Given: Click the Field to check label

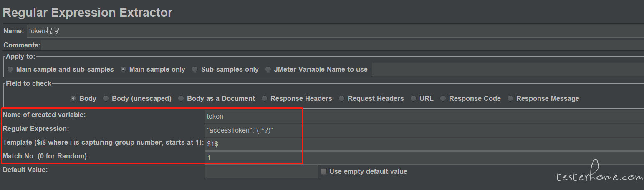Looking at the screenshot, I should [x=28, y=83].
